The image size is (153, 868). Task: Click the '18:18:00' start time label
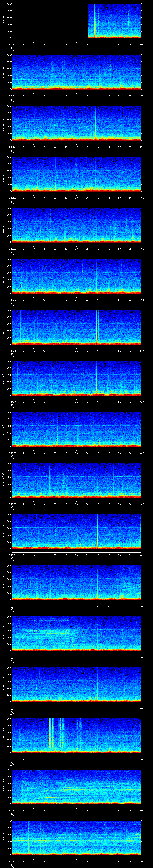point(12,504)
